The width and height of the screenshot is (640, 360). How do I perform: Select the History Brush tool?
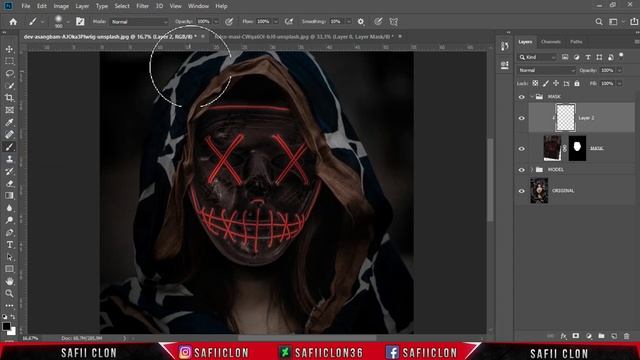[x=9, y=171]
